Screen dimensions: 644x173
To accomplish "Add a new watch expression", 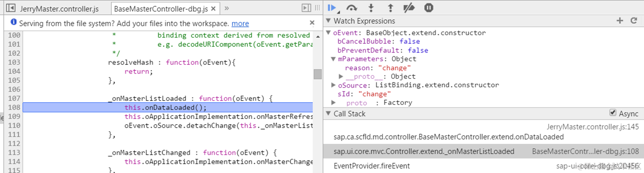I will tap(620, 20).
